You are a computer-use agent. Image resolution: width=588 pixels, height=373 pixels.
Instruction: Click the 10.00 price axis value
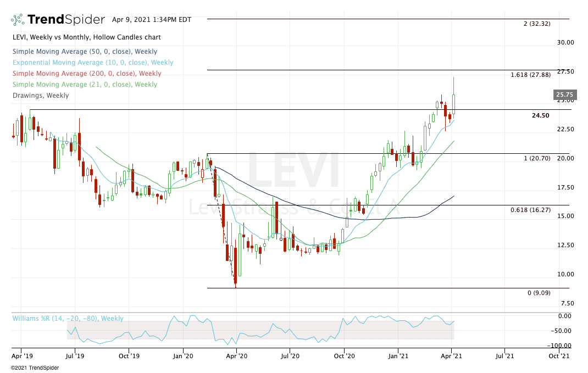coord(565,274)
